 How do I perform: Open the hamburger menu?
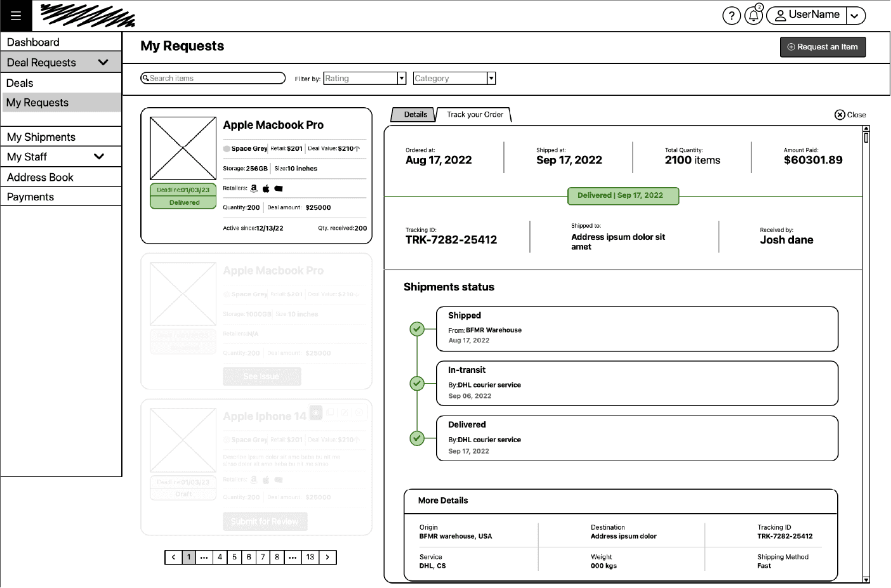tap(16, 16)
